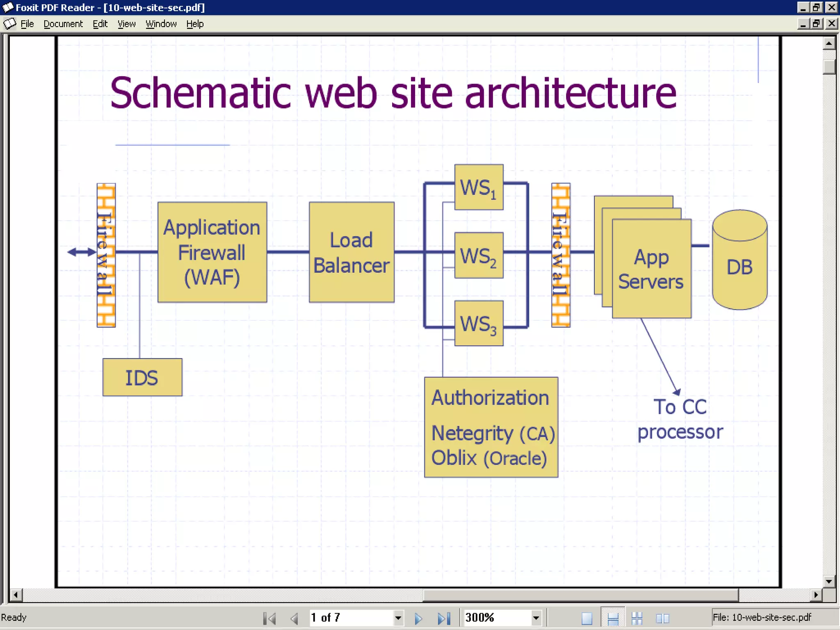Click the file name in status bar

pos(762,617)
